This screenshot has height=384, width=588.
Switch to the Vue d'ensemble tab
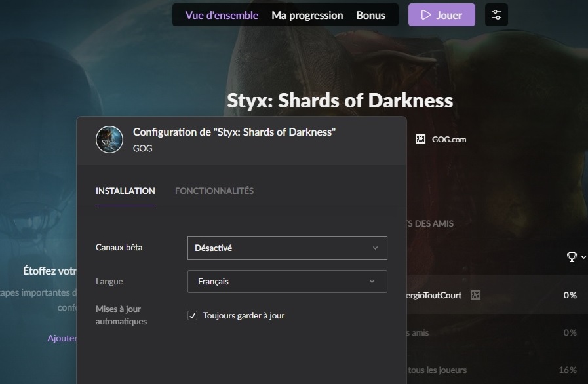pos(222,15)
